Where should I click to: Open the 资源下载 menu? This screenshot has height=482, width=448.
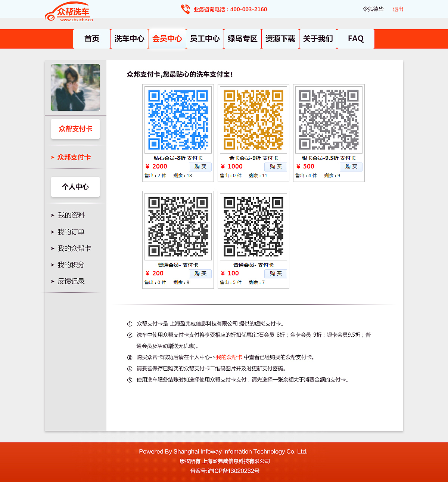point(280,38)
